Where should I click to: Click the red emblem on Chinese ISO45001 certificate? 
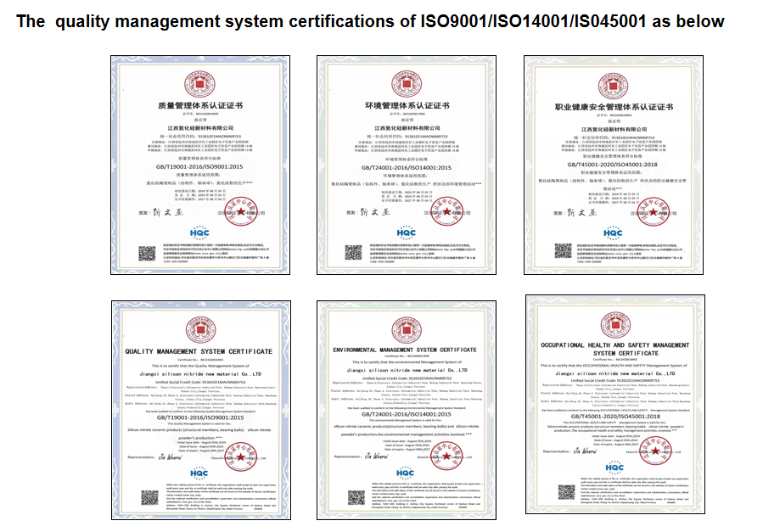pos(613,87)
